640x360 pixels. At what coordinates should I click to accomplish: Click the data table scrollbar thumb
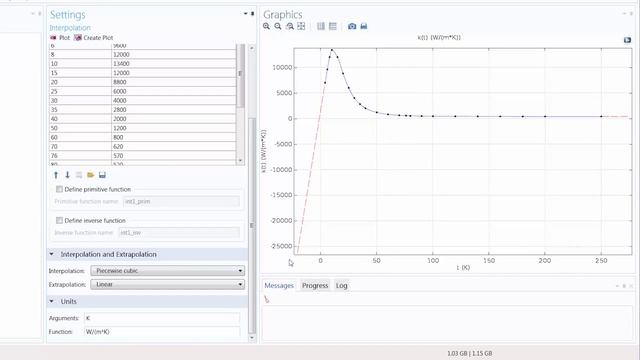240,75
